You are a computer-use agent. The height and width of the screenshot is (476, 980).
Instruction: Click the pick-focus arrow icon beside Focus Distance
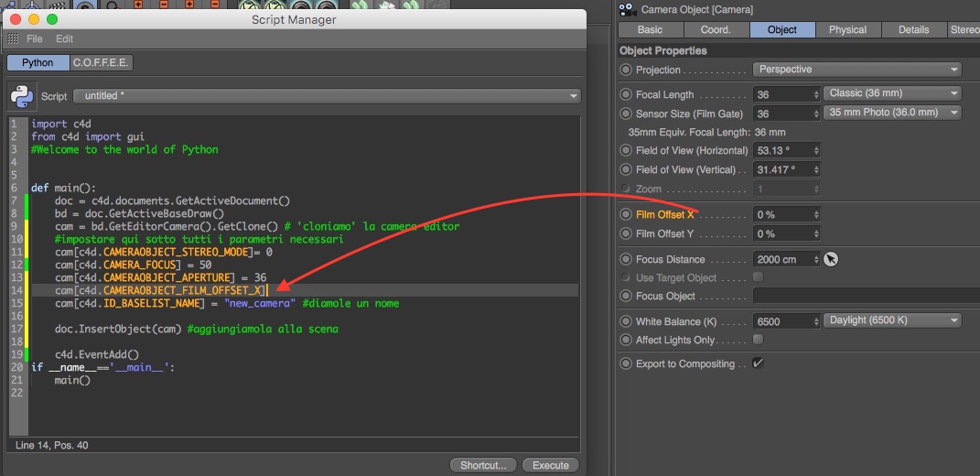[830, 259]
